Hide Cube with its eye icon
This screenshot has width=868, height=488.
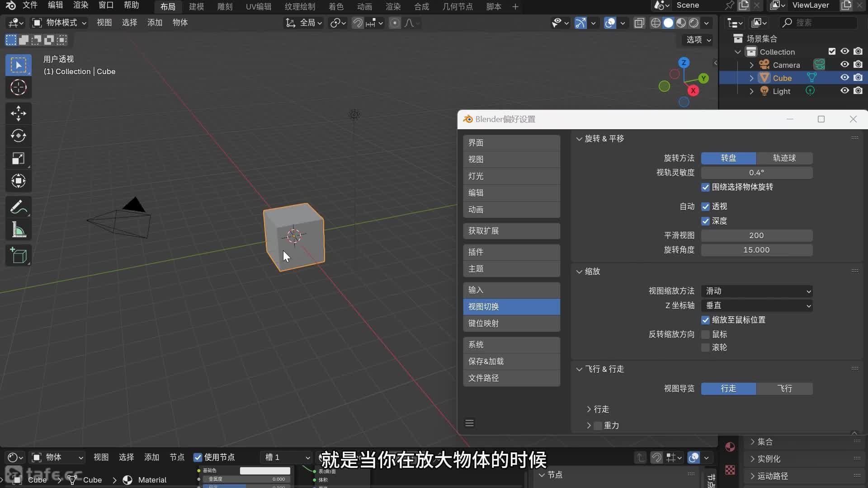(x=844, y=78)
